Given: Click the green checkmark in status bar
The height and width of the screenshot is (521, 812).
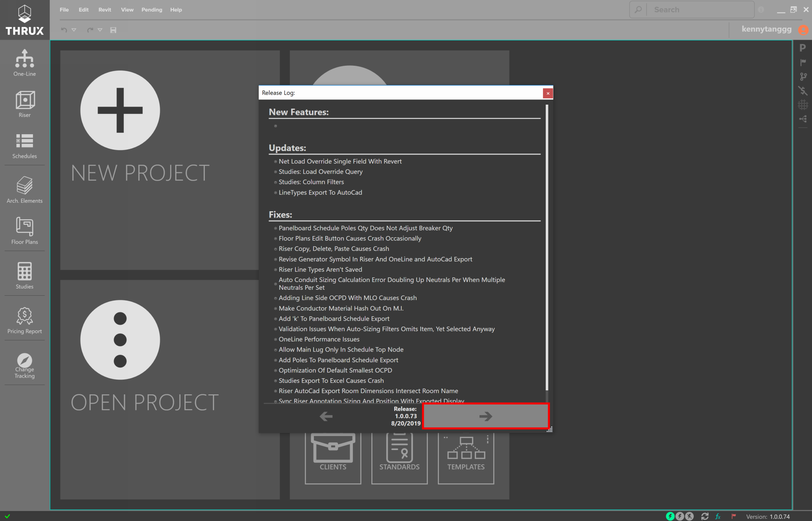Looking at the screenshot, I should coord(7,516).
